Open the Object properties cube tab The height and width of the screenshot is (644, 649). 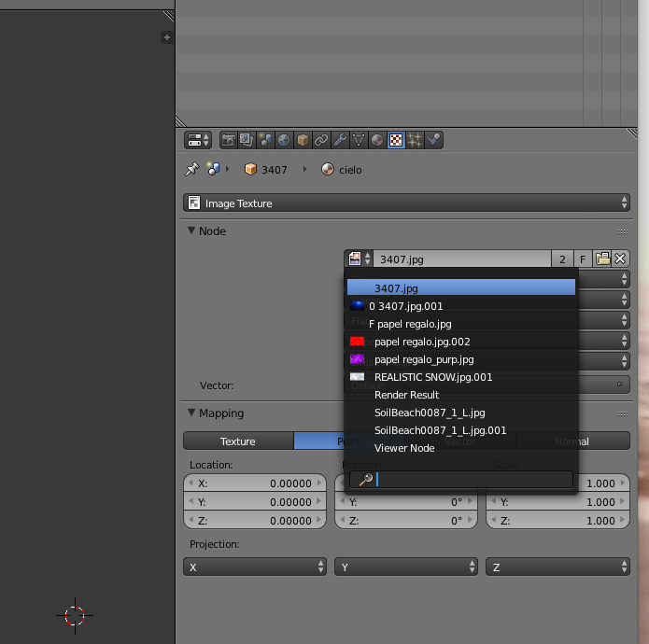click(x=303, y=140)
